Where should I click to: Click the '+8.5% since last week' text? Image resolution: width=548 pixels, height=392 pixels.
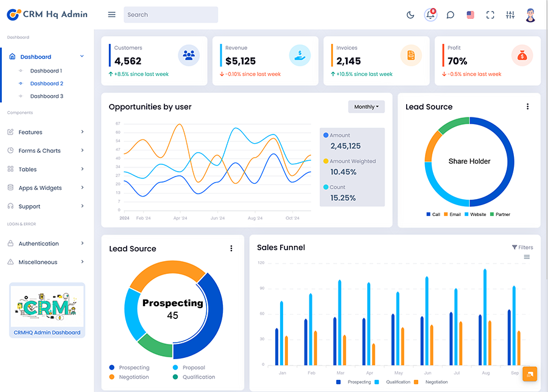tap(141, 74)
